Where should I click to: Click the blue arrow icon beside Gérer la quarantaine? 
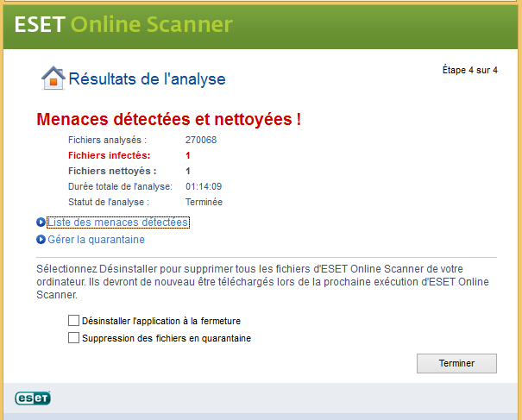[x=41, y=239]
